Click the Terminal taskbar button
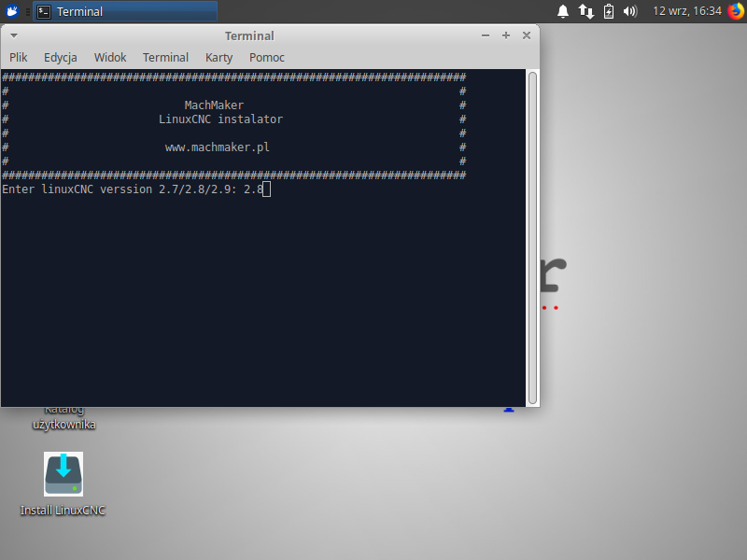This screenshot has height=560, width=747. click(126, 11)
